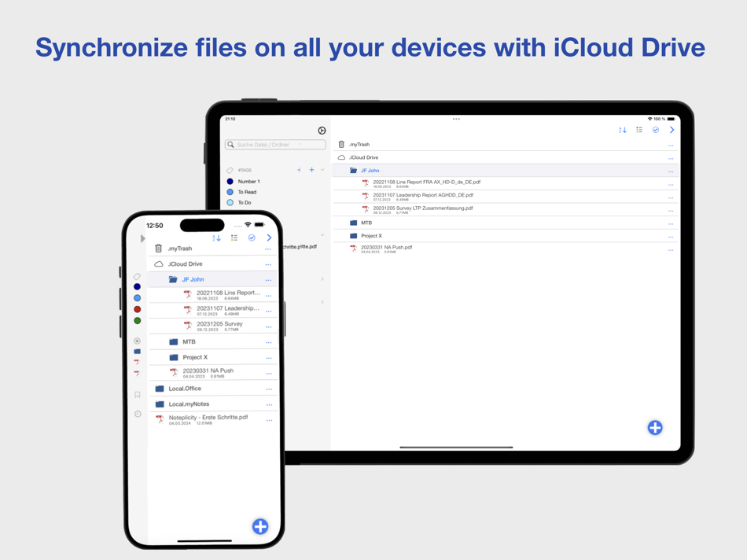Viewport: 747px width, 560px height.
Task: Open MTB folder on iPad
Action: click(x=506, y=223)
